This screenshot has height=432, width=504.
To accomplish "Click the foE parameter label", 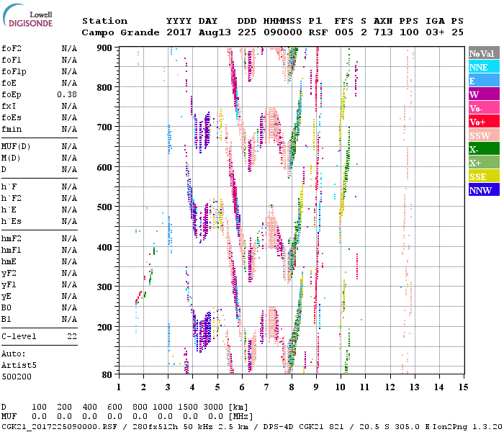I will pyautogui.click(x=9, y=83).
